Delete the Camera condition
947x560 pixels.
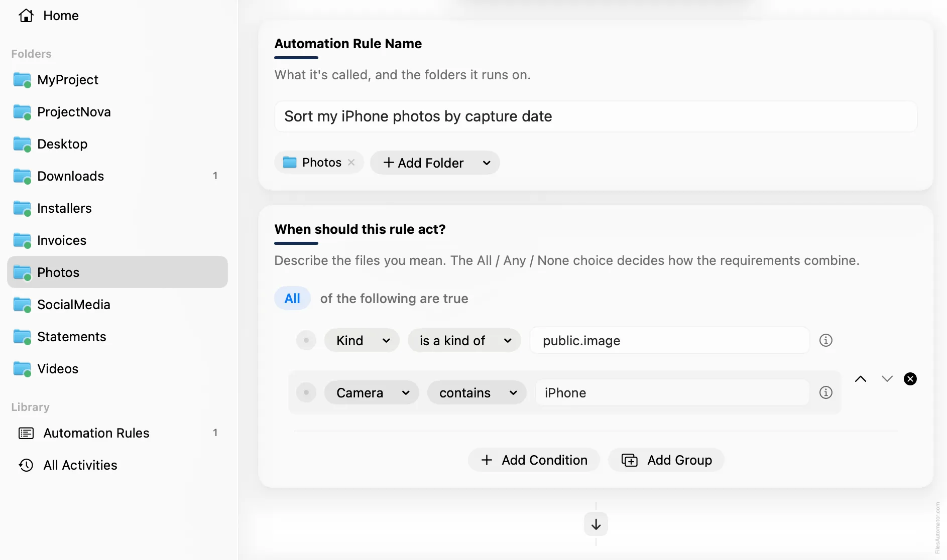pyautogui.click(x=910, y=379)
